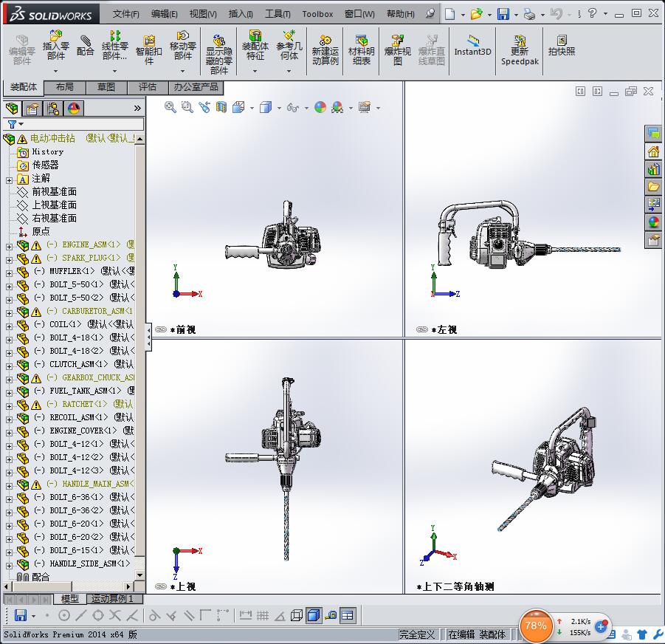
Task: Open the 工具(T) menu
Action: (x=278, y=14)
